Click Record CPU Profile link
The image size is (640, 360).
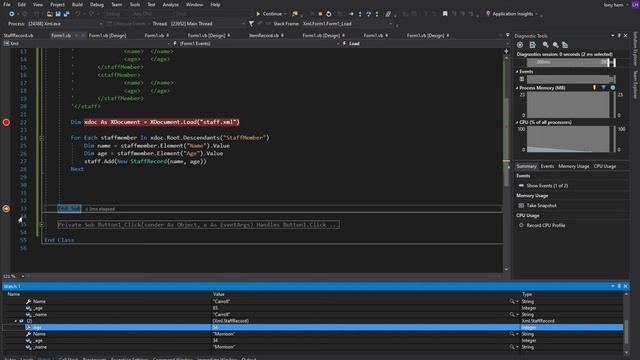[x=546, y=225]
